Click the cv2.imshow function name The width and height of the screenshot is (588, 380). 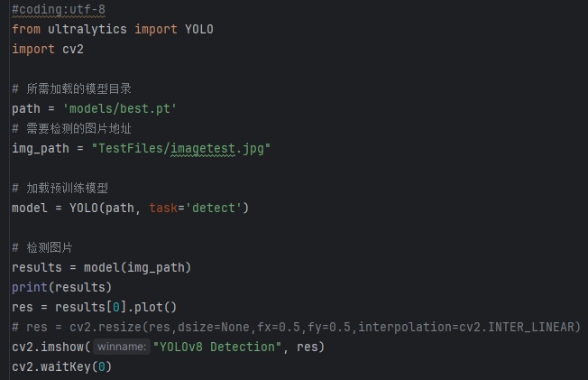point(47,347)
